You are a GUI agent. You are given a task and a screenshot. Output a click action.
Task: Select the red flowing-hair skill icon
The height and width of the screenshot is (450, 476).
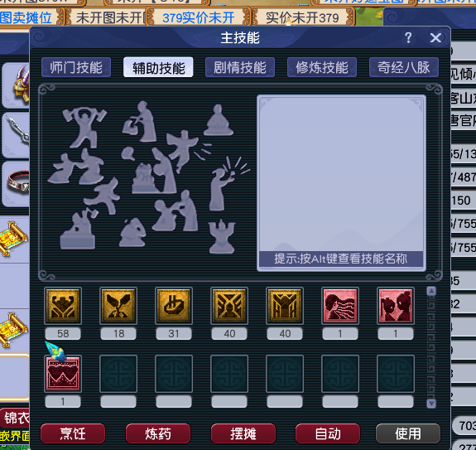(x=340, y=306)
